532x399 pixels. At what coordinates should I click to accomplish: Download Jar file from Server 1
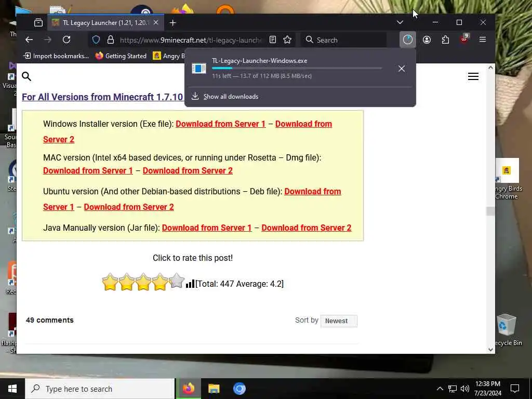click(x=207, y=228)
